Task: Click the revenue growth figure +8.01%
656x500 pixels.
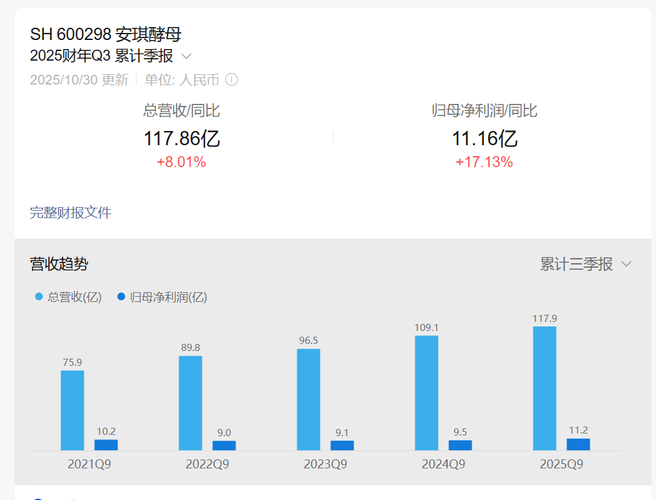Action: (x=182, y=162)
